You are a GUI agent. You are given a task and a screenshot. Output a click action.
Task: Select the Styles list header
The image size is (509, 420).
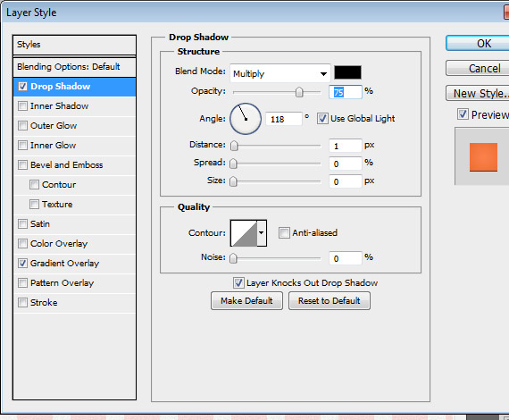click(74, 45)
